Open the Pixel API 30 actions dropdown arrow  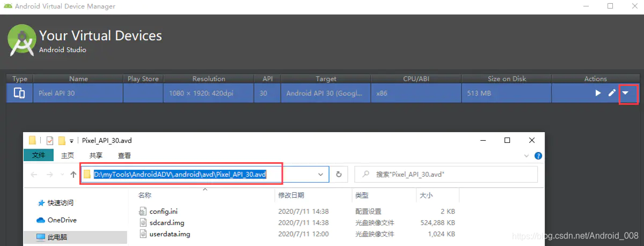625,93
